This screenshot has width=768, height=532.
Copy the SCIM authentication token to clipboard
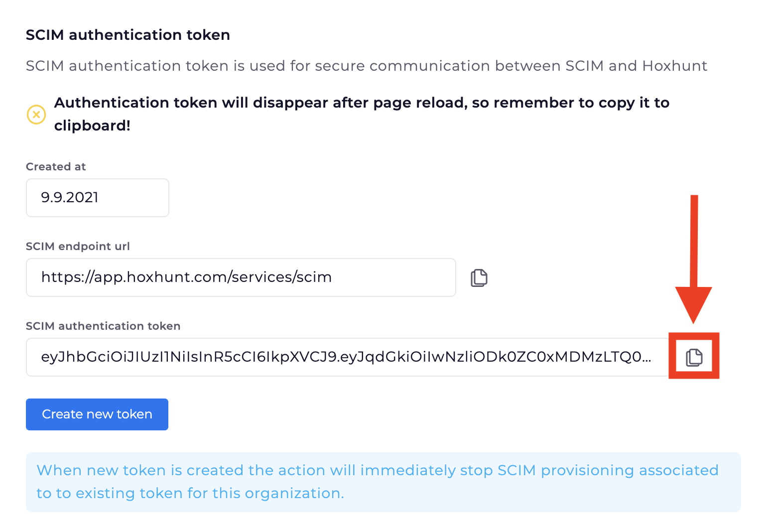pos(694,357)
